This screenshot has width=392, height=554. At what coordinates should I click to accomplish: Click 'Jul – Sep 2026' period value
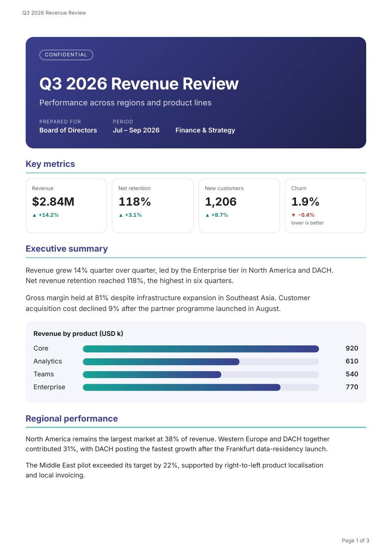point(136,130)
